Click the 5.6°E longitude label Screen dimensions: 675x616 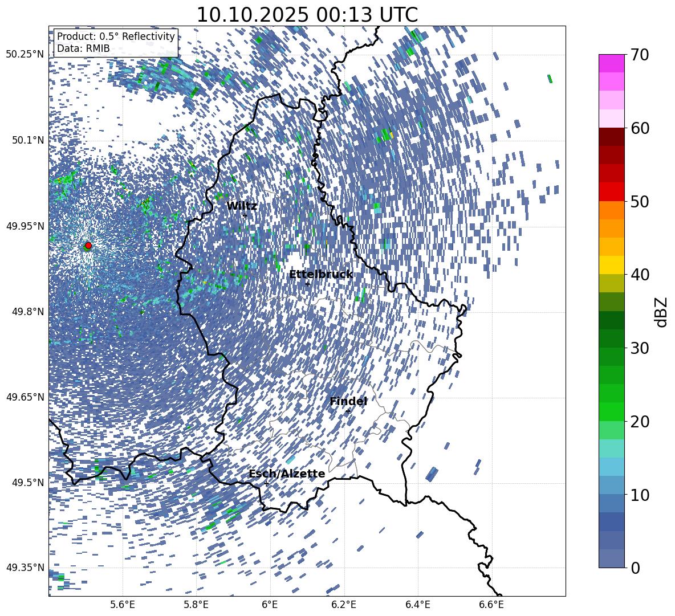click(x=123, y=605)
